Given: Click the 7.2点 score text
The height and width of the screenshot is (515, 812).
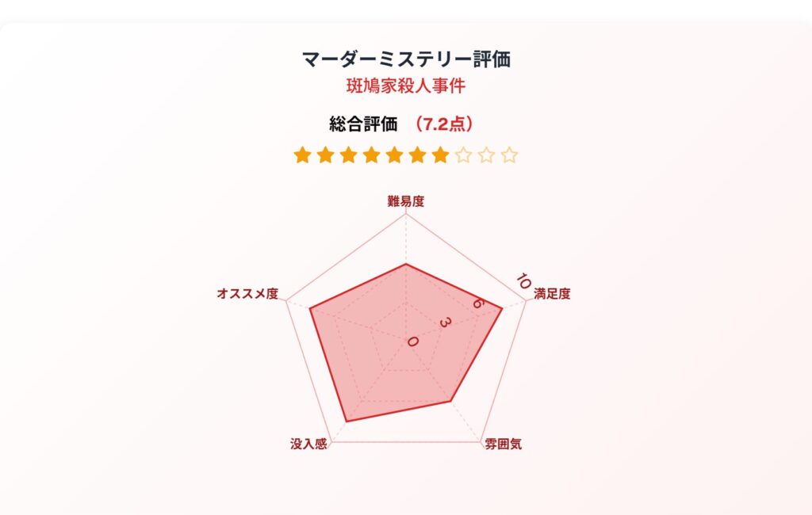Looking at the screenshot, I should [443, 124].
